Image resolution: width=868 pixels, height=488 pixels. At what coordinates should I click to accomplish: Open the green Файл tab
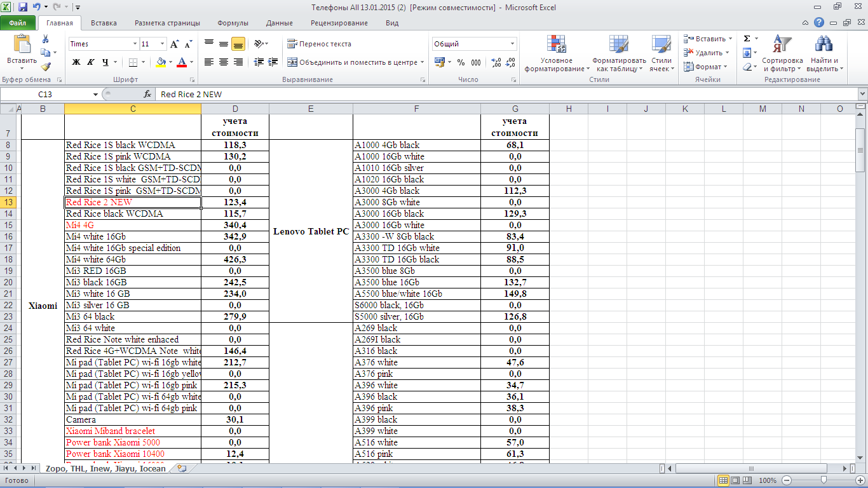18,23
